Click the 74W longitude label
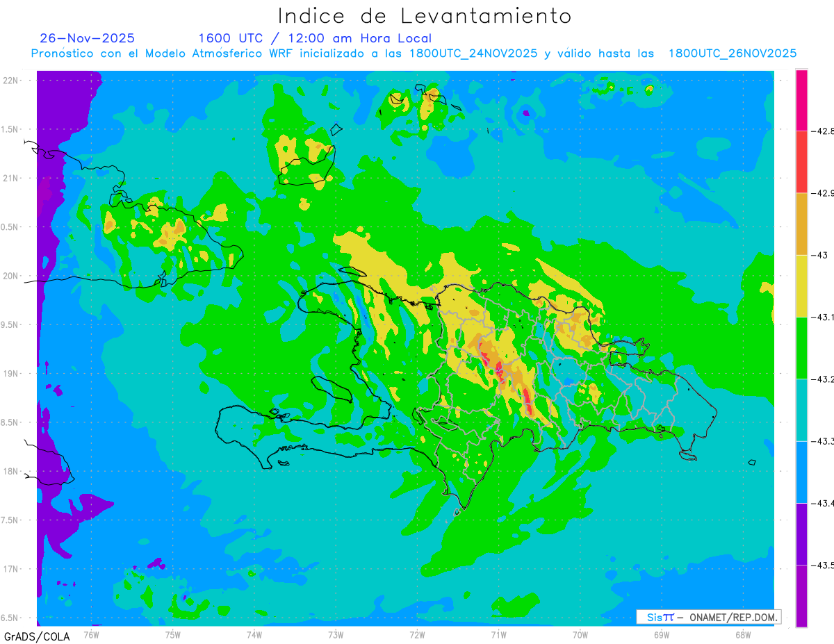The image size is (834, 644). [254, 634]
